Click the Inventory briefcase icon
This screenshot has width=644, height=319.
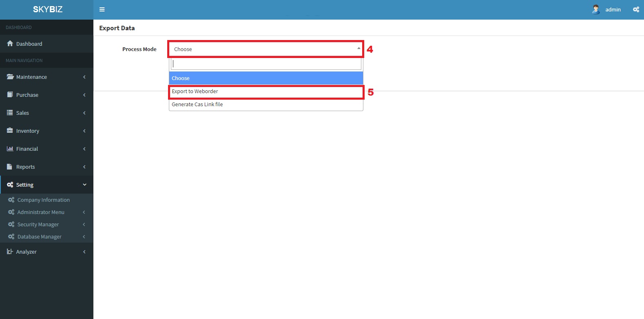click(x=10, y=131)
